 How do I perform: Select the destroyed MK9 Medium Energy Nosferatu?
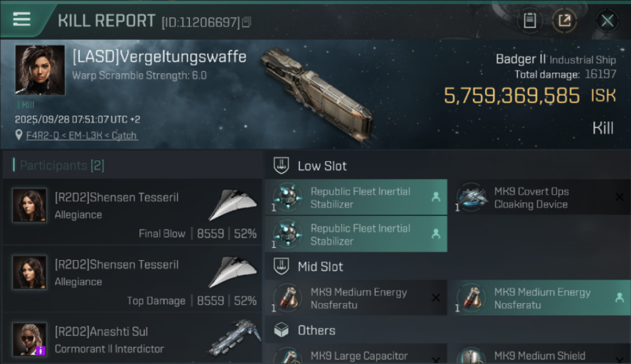click(356, 298)
